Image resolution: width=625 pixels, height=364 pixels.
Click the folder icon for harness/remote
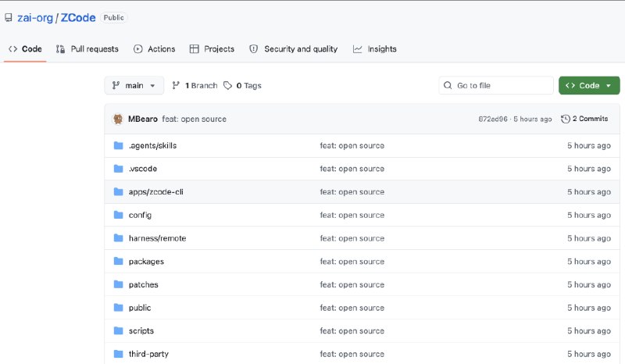click(x=119, y=238)
